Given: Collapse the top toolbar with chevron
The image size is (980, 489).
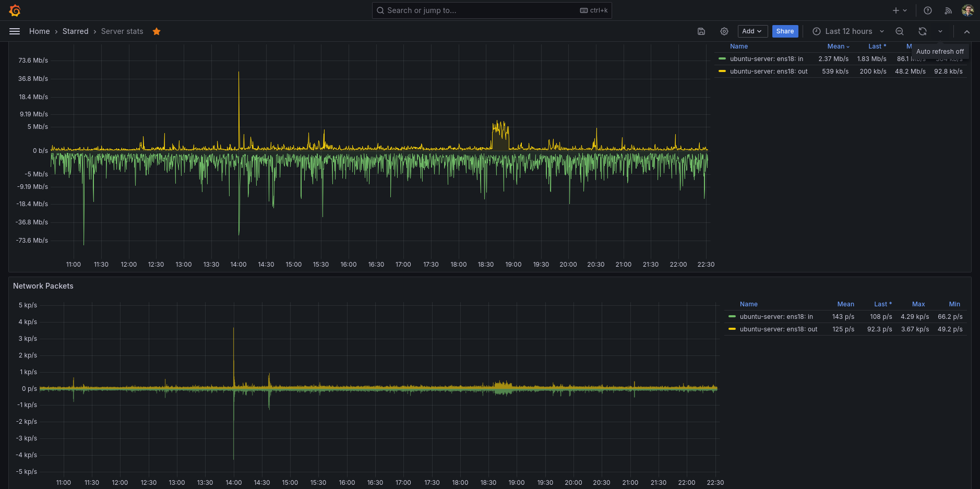Looking at the screenshot, I should [x=967, y=31].
